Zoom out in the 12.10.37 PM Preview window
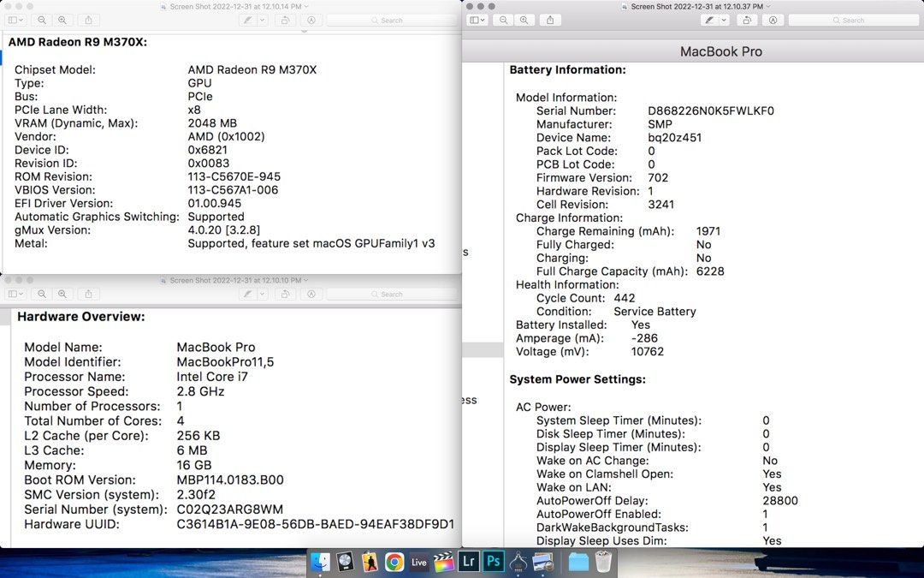 pos(504,20)
